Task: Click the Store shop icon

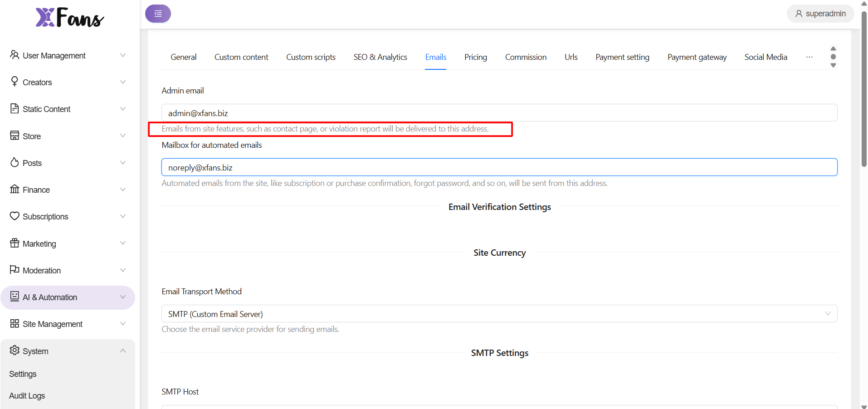Action: click(x=15, y=136)
